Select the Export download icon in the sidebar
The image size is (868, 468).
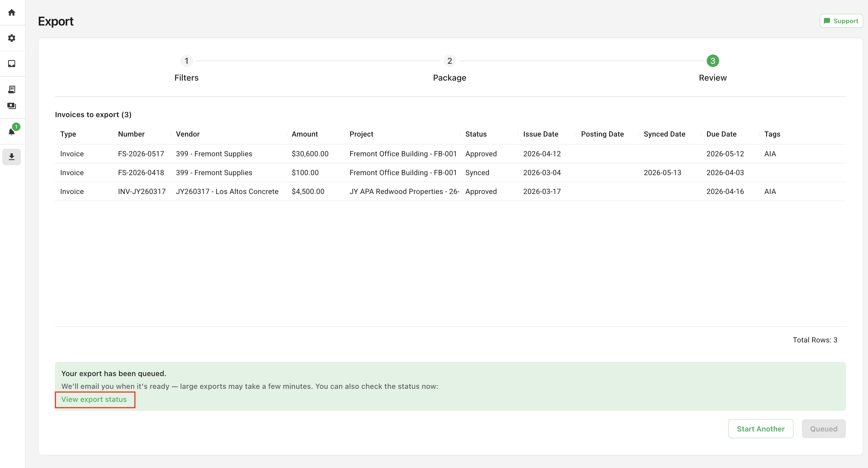point(12,157)
